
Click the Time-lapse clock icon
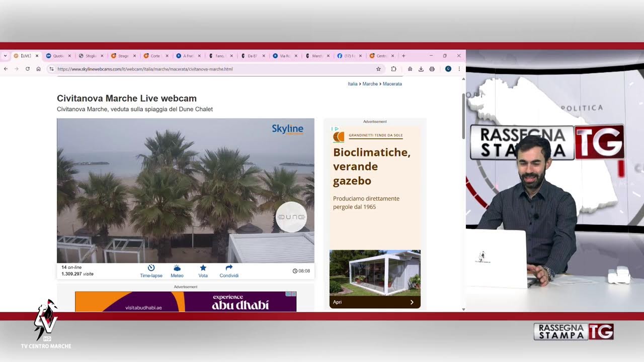tap(151, 268)
